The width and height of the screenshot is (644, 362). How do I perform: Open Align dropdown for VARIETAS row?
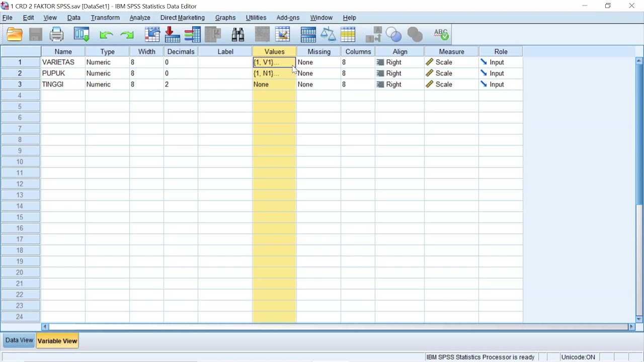tap(399, 62)
